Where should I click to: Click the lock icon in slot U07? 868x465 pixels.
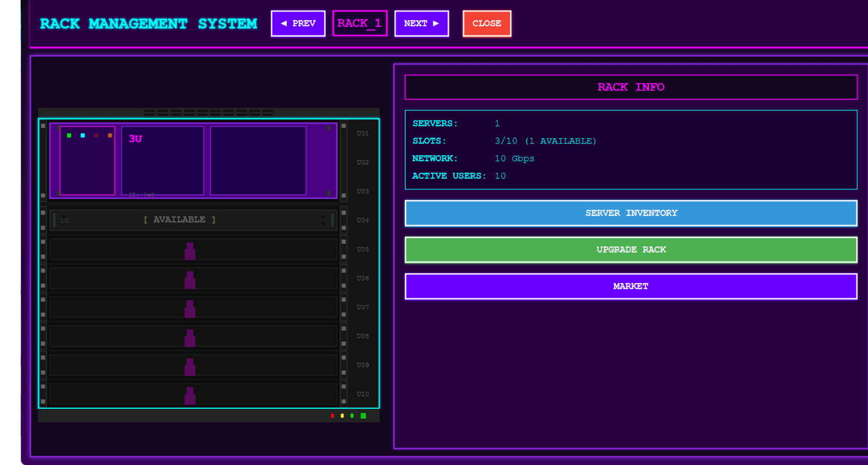[x=190, y=309]
